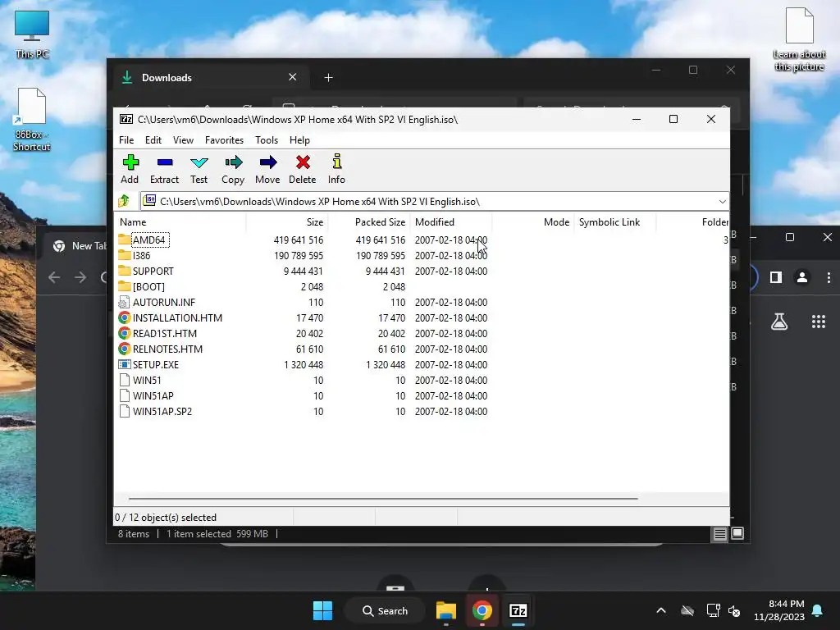Sort by the Packed Size column header
The image size is (840, 630).
tap(369, 221)
